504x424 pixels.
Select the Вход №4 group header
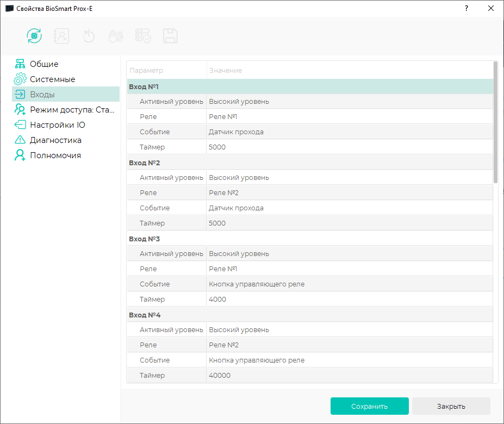(x=310, y=315)
